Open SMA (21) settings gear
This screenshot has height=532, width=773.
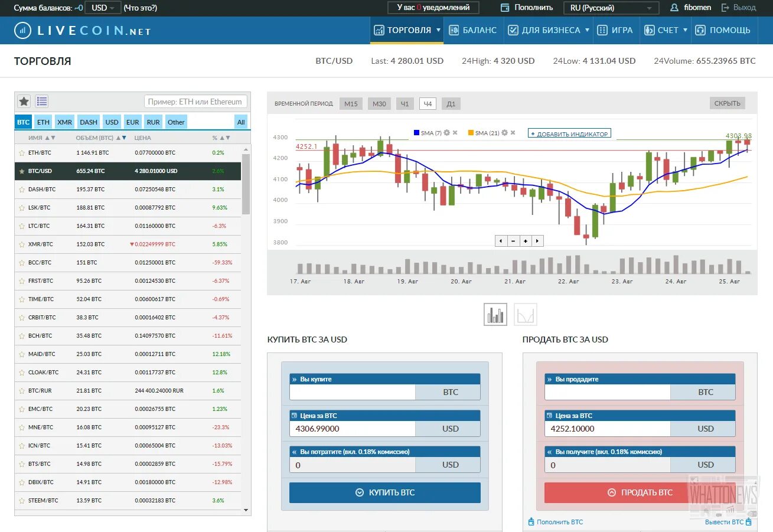point(504,133)
